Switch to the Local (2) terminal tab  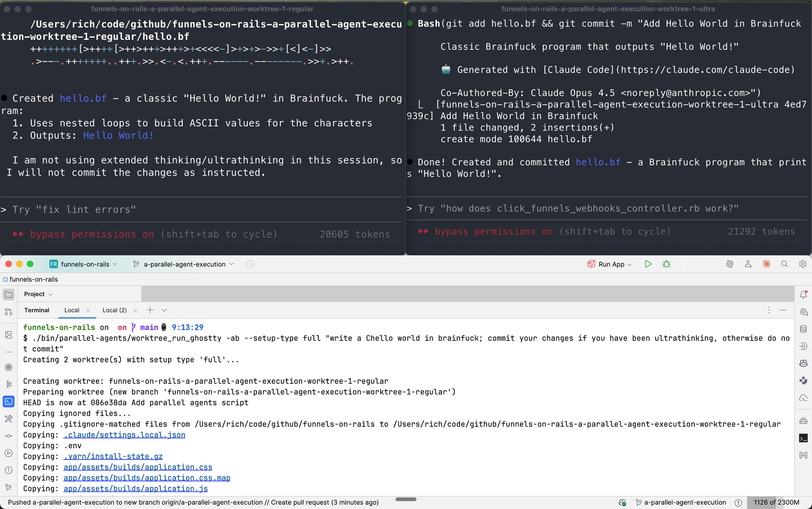coord(114,310)
